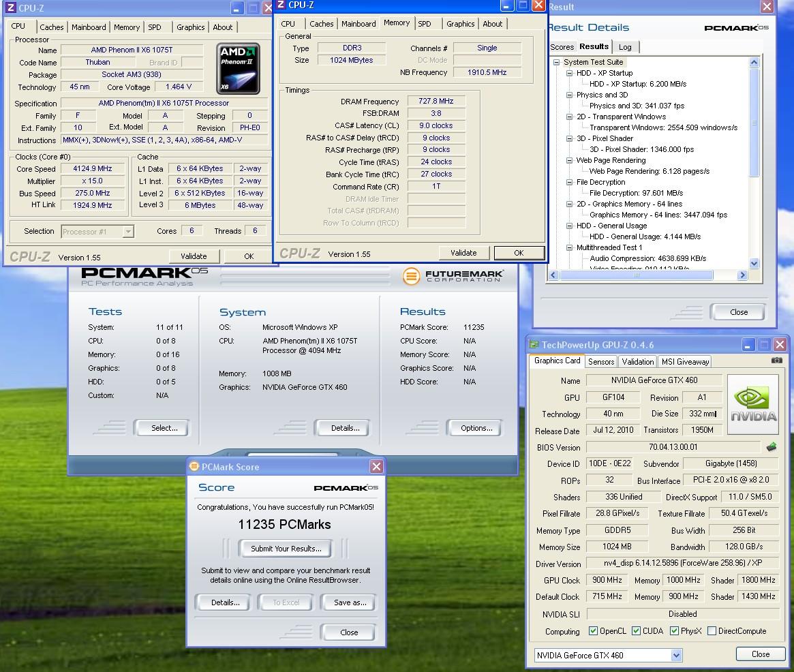Click Close in the GPU-Z window
The height and width of the screenshot is (672, 794).
pos(760,654)
